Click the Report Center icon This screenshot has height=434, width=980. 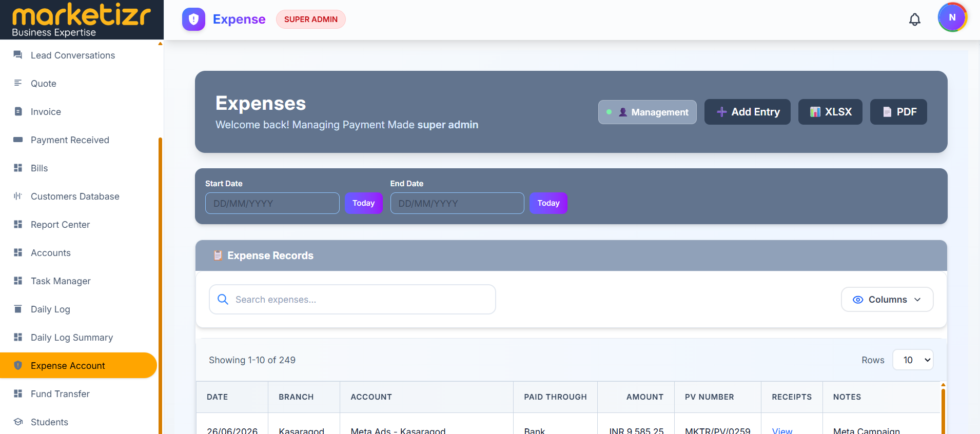[x=18, y=224]
